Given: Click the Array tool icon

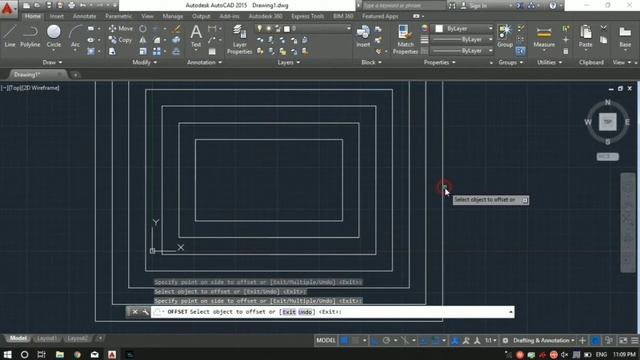Looking at the screenshot, I should point(157,51).
